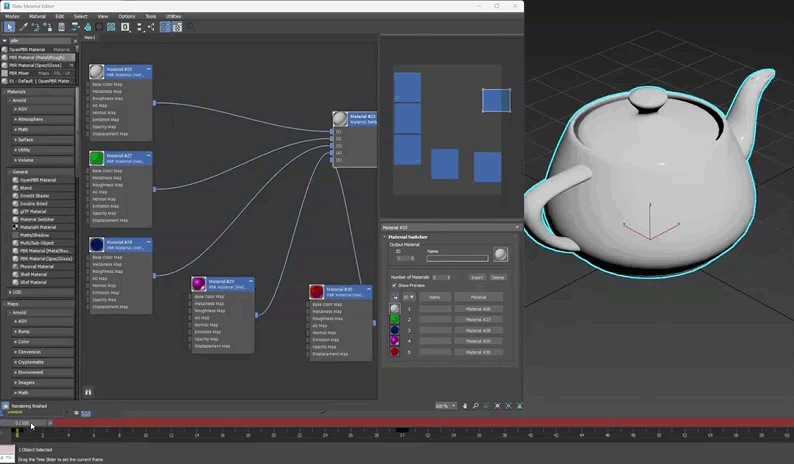The width and height of the screenshot is (794, 464).
Task: Click the Zoom Extents Selected icon
Action: 508,406
